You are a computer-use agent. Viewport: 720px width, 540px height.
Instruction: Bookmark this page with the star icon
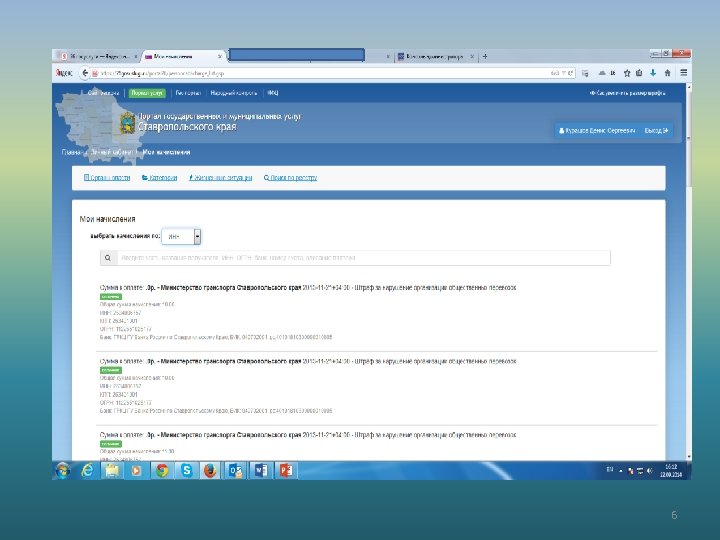point(627,73)
